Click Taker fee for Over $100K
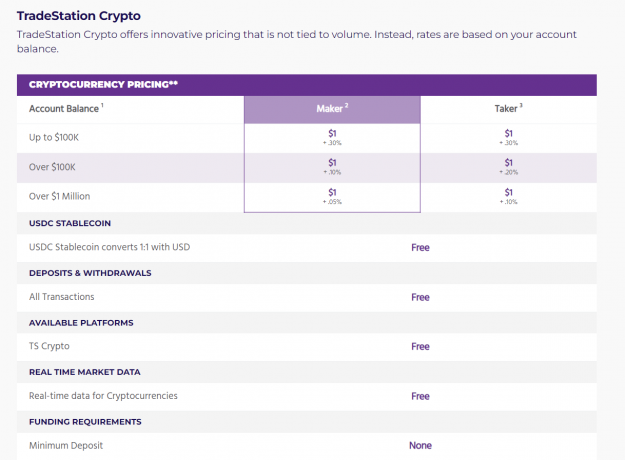 508,167
